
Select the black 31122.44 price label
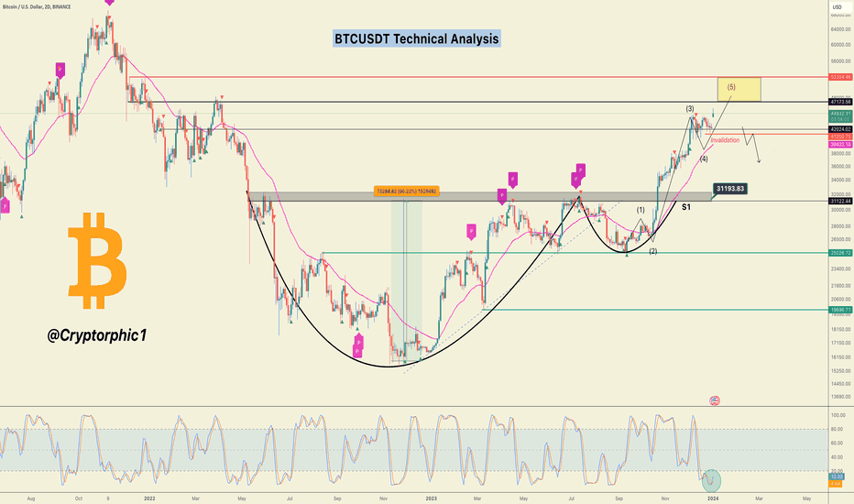coord(841,201)
